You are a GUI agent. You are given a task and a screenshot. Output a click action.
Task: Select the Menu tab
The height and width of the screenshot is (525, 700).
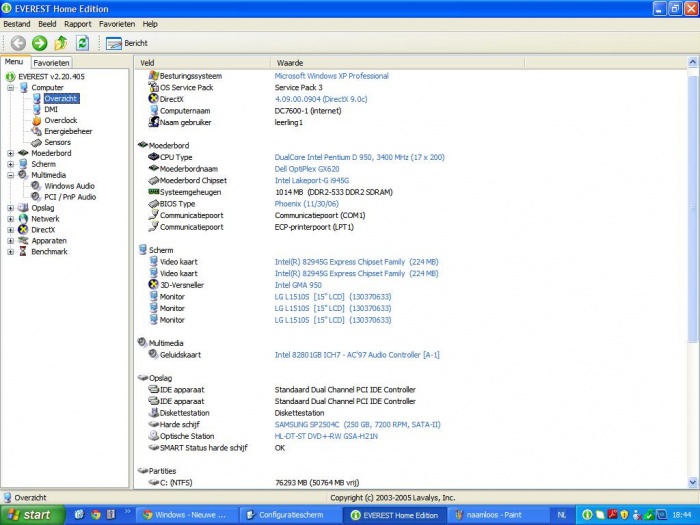point(14,62)
